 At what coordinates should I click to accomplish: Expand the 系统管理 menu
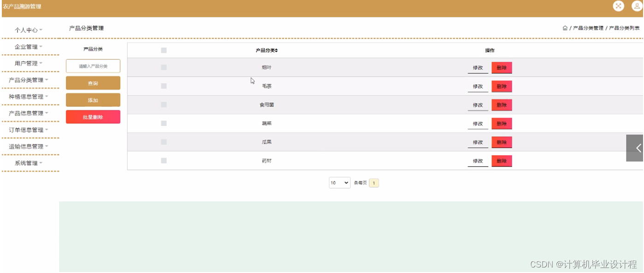pos(29,163)
